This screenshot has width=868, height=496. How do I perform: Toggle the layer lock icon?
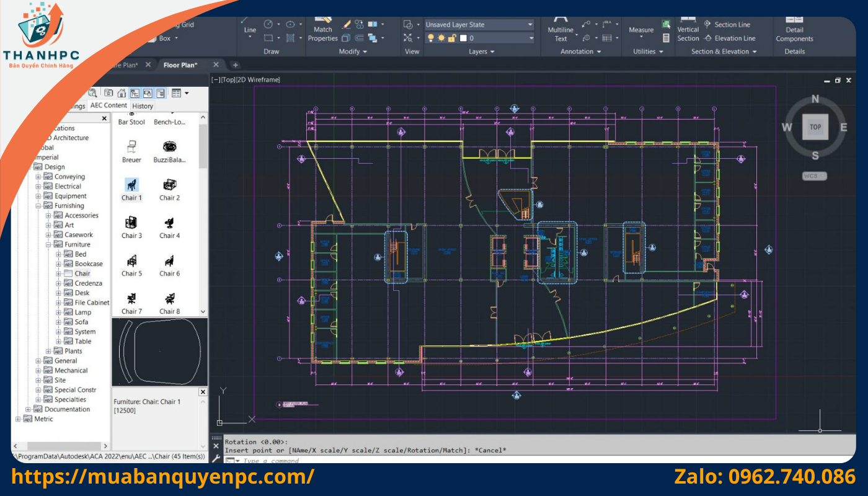pyautogui.click(x=452, y=38)
